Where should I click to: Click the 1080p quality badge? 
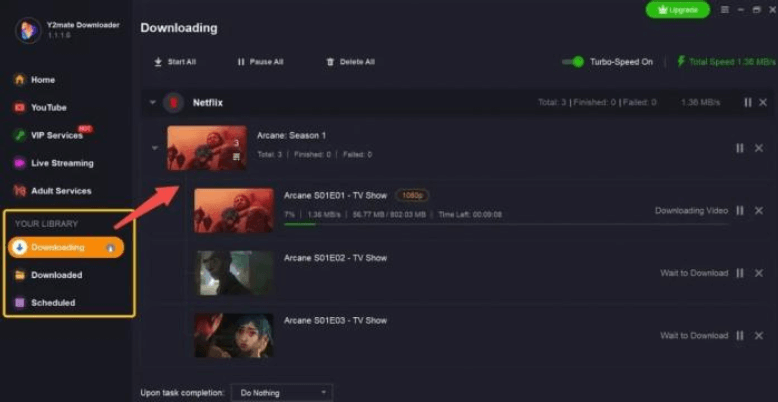coord(412,196)
